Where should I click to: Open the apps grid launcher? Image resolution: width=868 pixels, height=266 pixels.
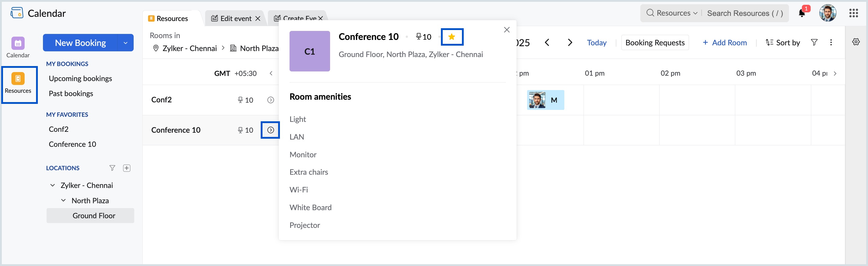click(x=853, y=14)
